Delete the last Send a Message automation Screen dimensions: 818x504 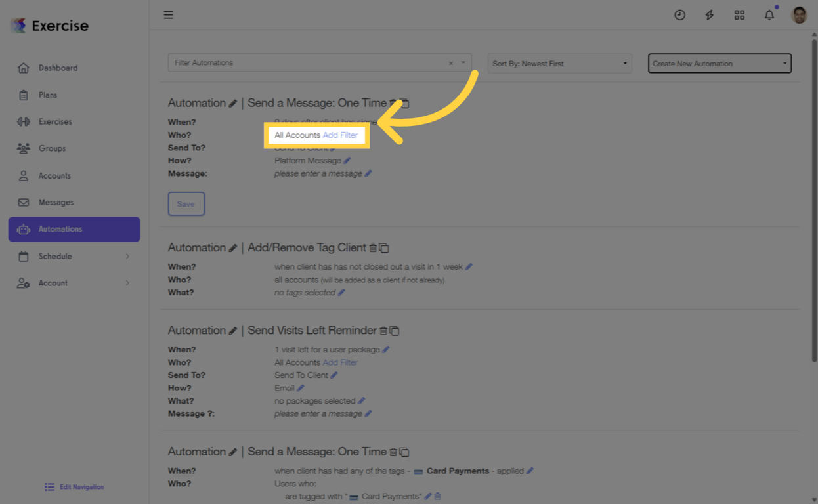click(x=393, y=452)
